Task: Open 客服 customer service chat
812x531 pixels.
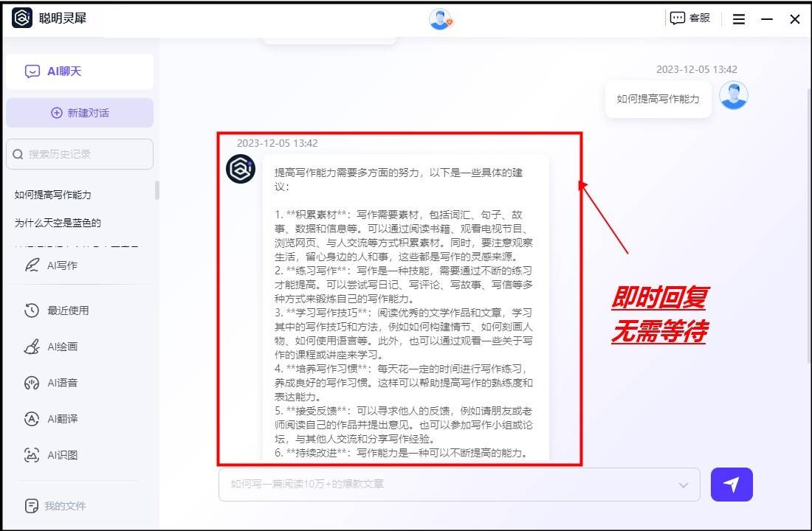Action: coord(690,18)
